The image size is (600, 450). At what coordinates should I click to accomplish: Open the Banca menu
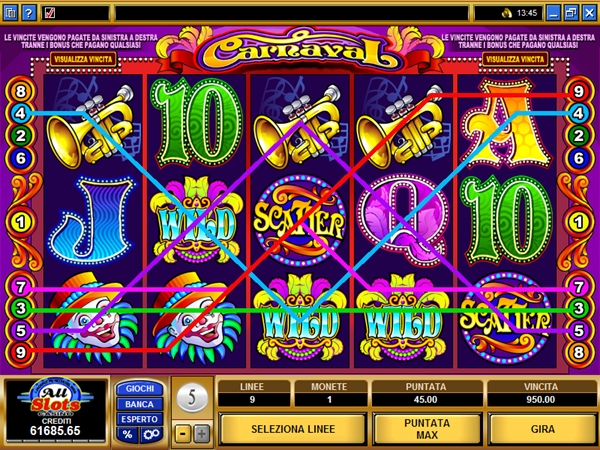(x=140, y=404)
